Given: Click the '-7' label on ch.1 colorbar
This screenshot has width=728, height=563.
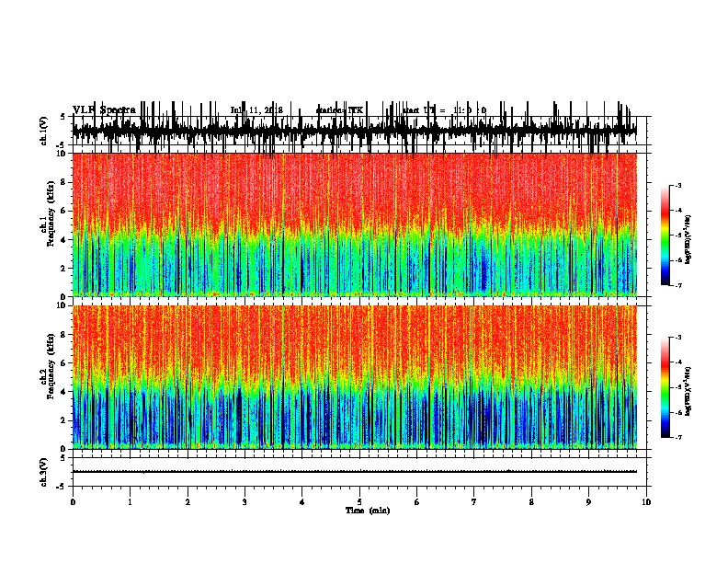Looking at the screenshot, I should pos(677,285).
